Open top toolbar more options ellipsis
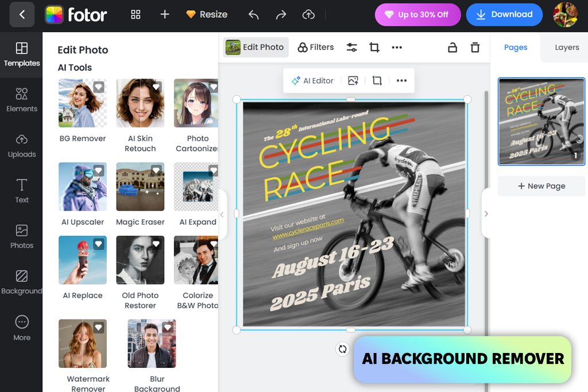Screen dimensions: 588x392 click(397, 47)
